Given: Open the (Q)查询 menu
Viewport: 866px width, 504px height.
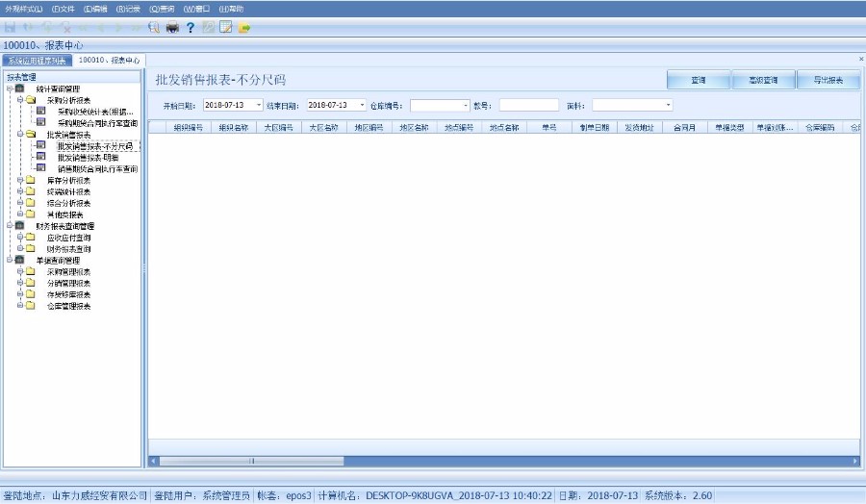Looking at the screenshot, I should click(x=162, y=9).
